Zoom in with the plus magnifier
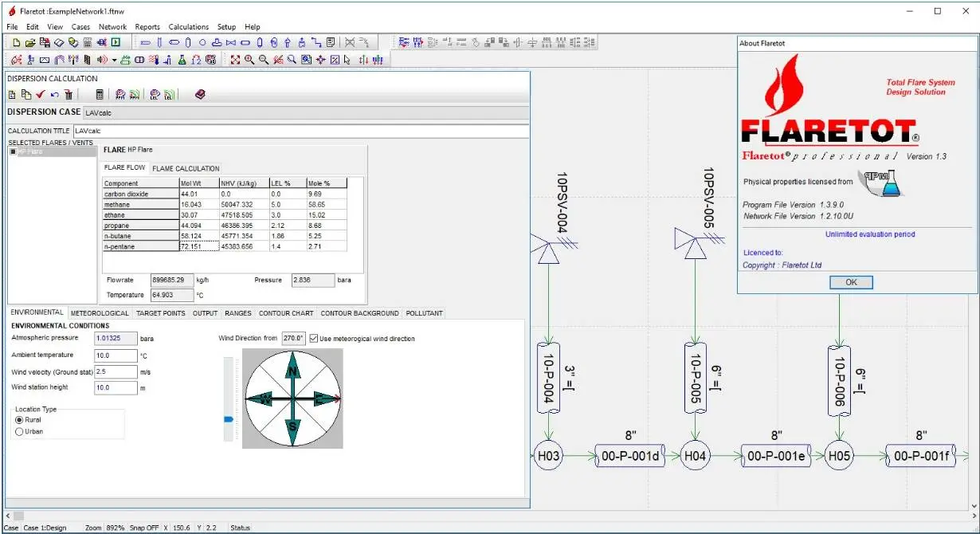The height and width of the screenshot is (534, 980). [x=250, y=60]
